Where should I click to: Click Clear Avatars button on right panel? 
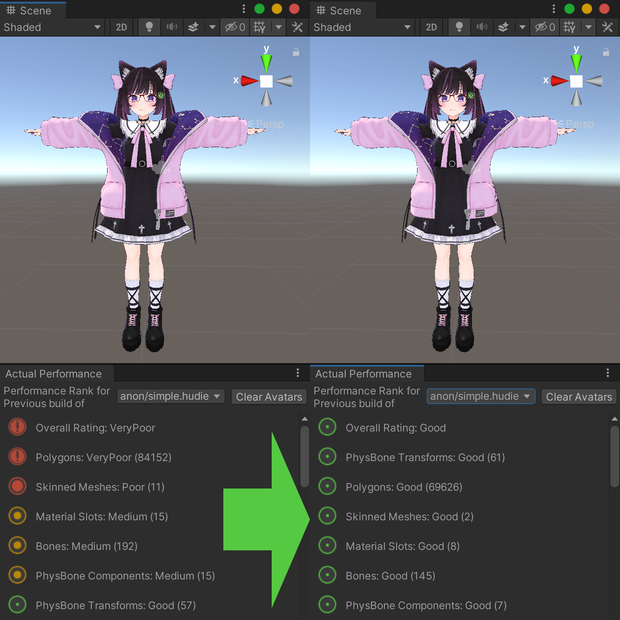click(x=579, y=397)
